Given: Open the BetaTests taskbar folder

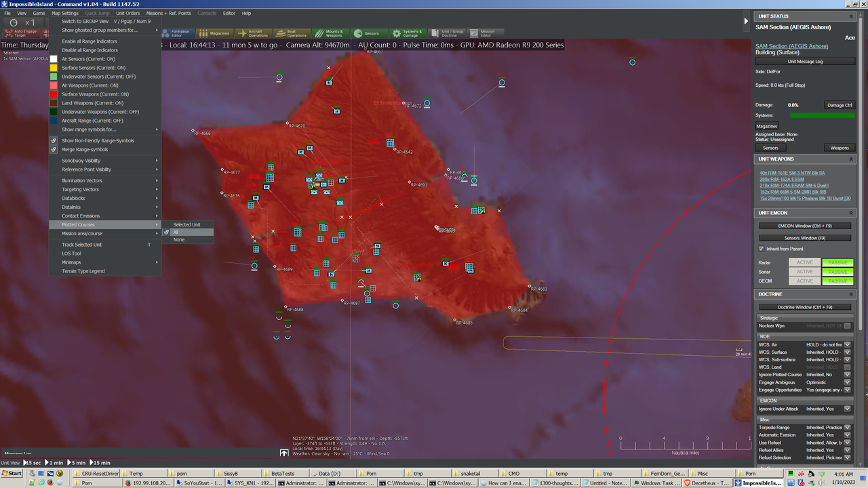Looking at the screenshot, I should 285,474.
